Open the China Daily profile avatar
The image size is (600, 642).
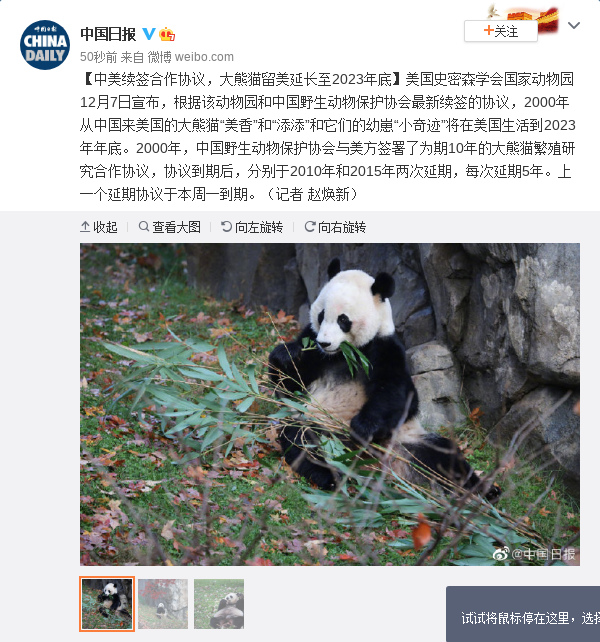tap(45, 45)
